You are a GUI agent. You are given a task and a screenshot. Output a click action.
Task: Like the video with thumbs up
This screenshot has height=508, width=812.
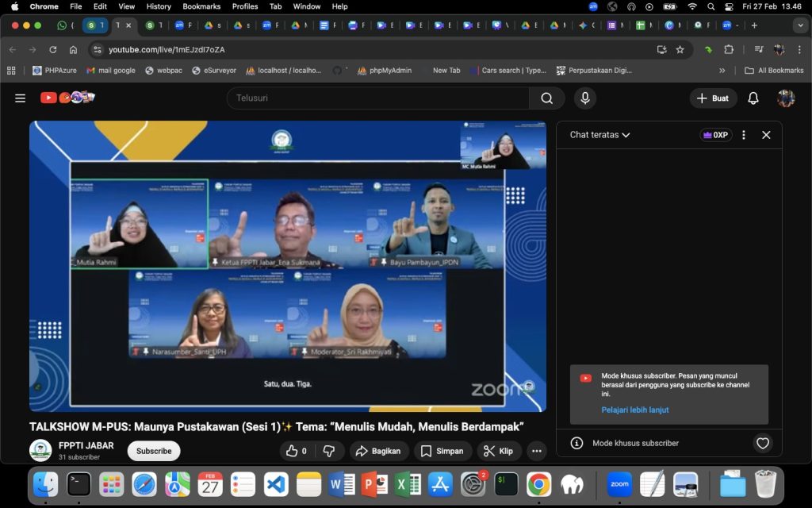point(296,451)
